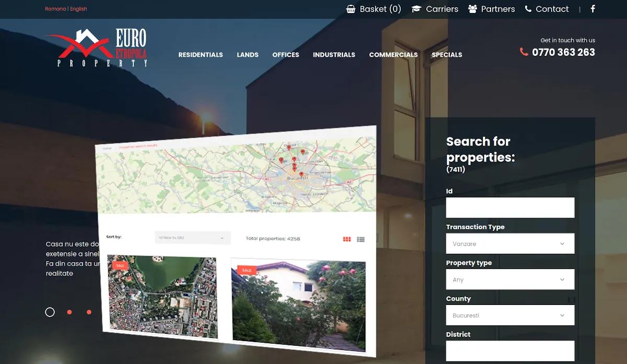Viewport: 627px width, 364px height.
Task: Call the number 0770 363 263
Action: point(563,52)
